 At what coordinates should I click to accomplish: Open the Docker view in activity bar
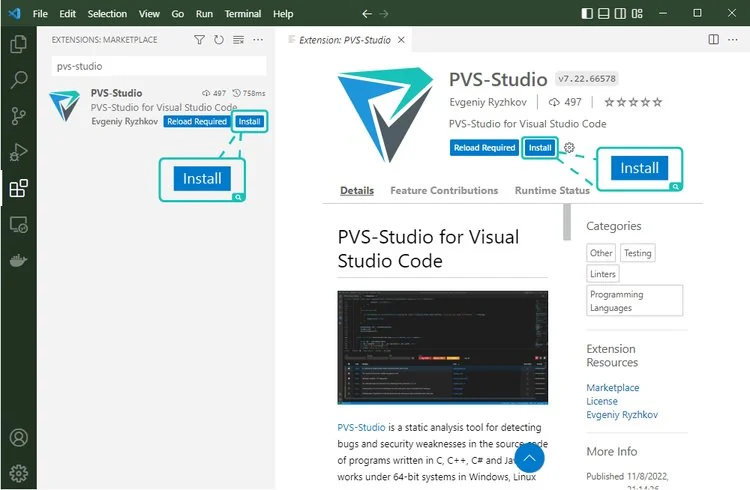click(18, 260)
